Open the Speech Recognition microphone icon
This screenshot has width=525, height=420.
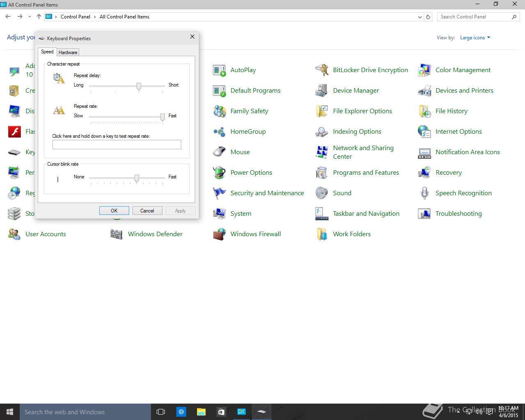pos(425,193)
